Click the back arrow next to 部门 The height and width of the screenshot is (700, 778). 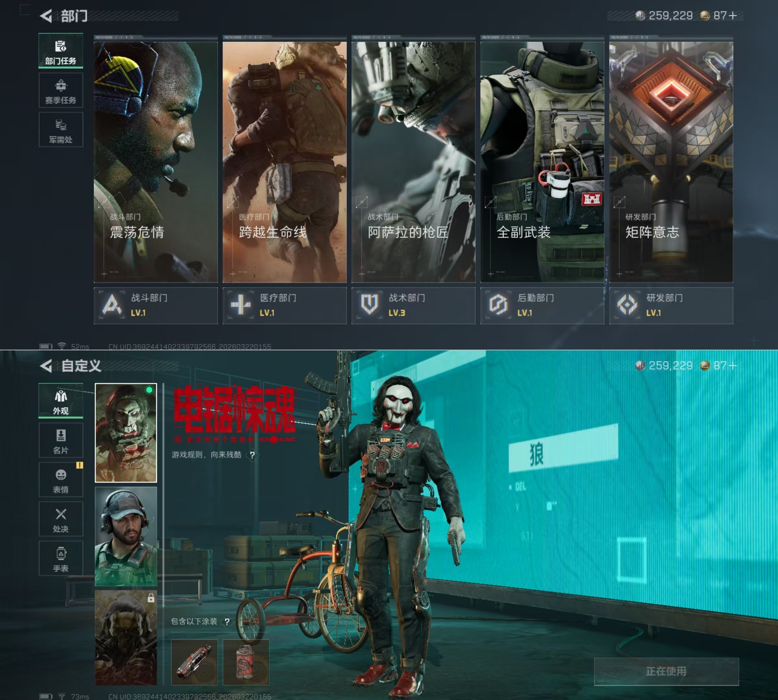pos(46,16)
